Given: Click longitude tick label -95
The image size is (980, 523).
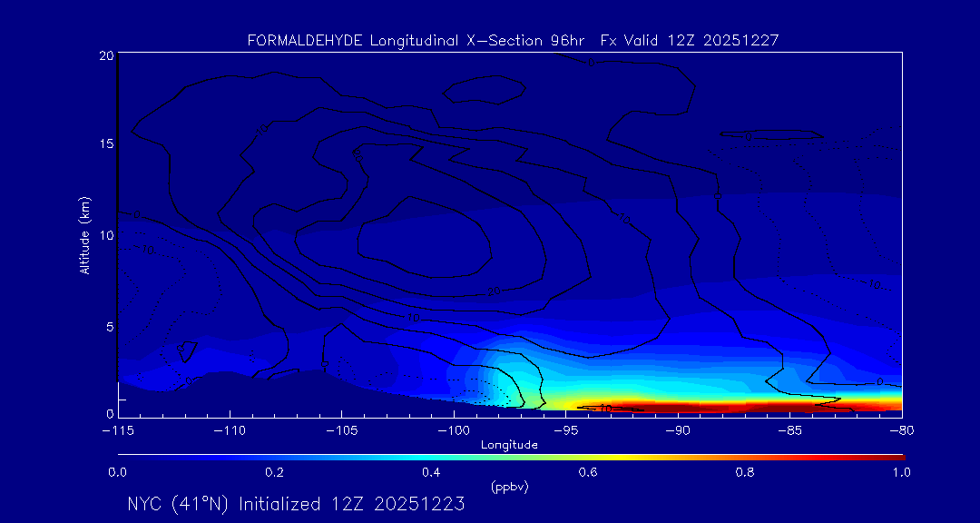Looking at the screenshot, I should pos(565,430).
